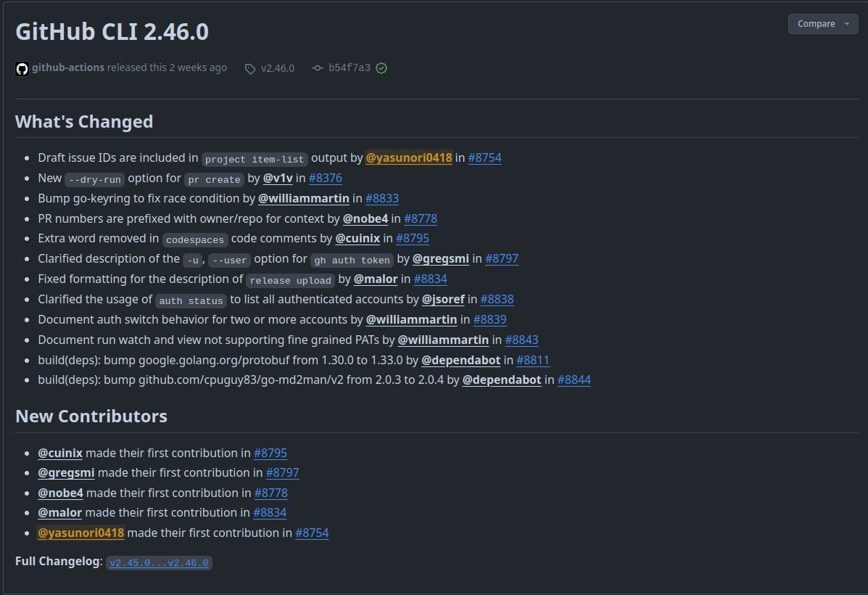Click the '--user' code snippet
868x595 pixels.
[230, 260]
